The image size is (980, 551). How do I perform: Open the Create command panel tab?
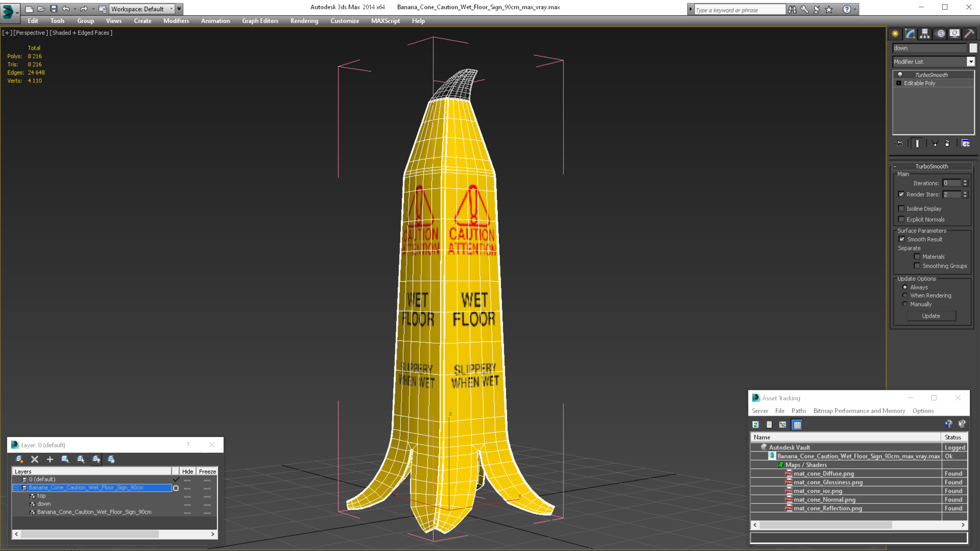[895, 34]
